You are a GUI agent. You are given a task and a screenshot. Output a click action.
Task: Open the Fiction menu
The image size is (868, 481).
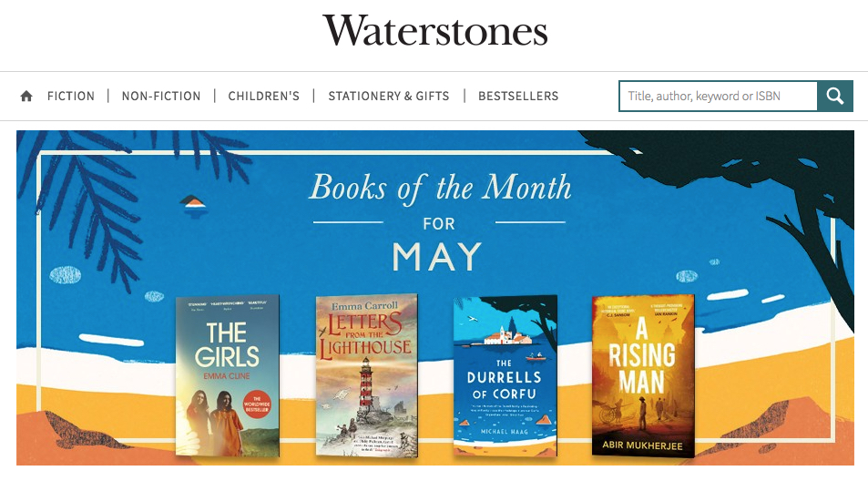[x=71, y=97]
